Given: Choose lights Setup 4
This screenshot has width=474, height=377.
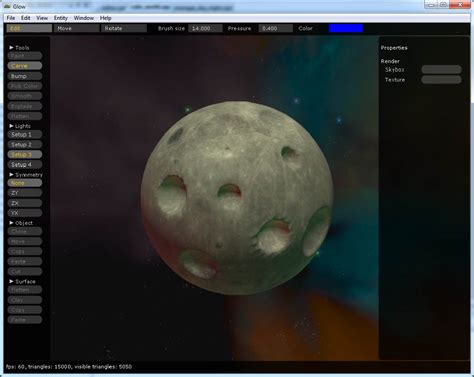Looking at the screenshot, I should 25,165.
